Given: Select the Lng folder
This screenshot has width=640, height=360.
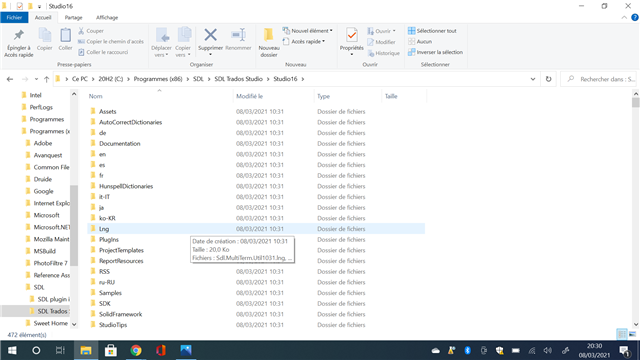Looking at the screenshot, I should (x=256, y=229).
